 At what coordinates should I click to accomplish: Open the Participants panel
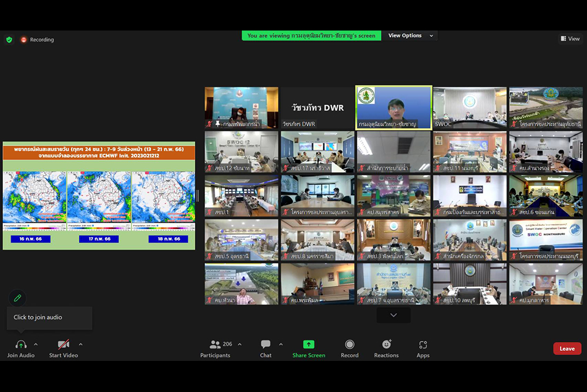215,349
